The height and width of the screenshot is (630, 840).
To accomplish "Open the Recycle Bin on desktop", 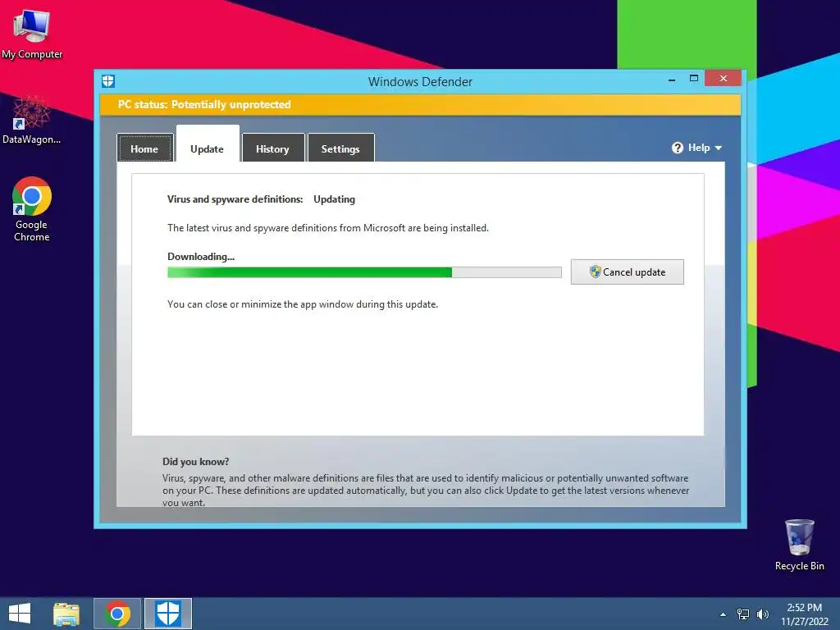I will 799,545.
